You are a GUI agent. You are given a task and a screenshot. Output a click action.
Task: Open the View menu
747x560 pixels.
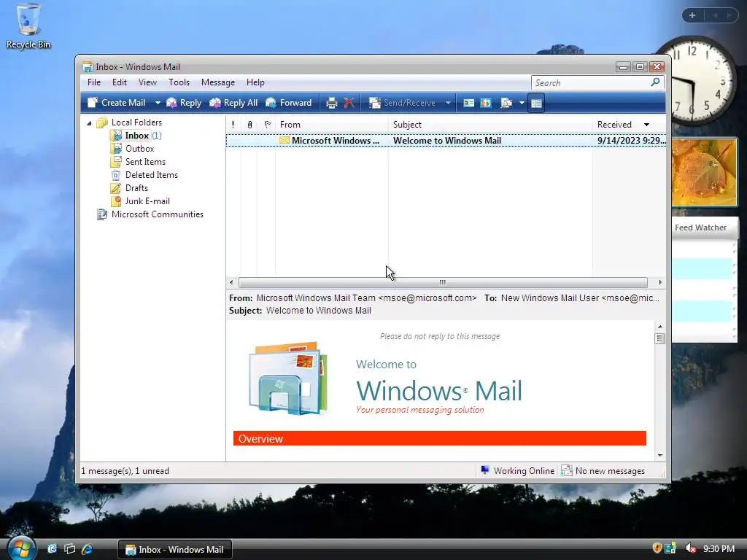(147, 82)
